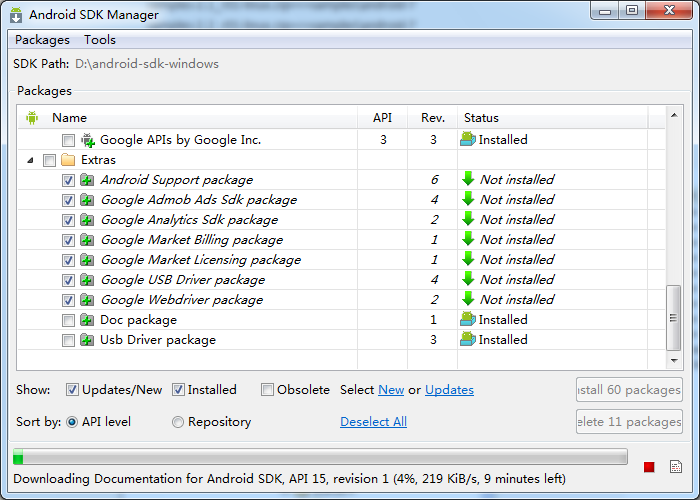
Task: Enable the Obsolete filter checkbox
Action: [x=267, y=390]
